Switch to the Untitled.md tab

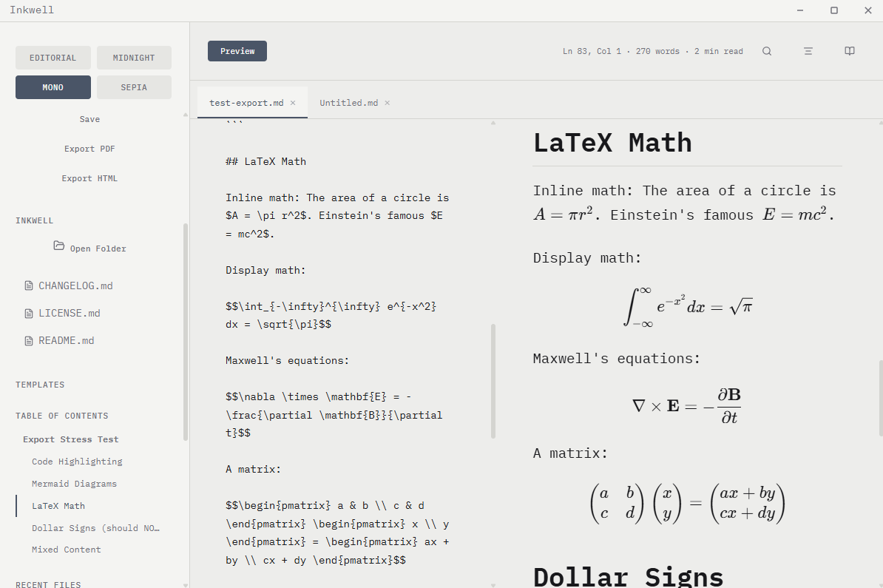[x=348, y=103]
